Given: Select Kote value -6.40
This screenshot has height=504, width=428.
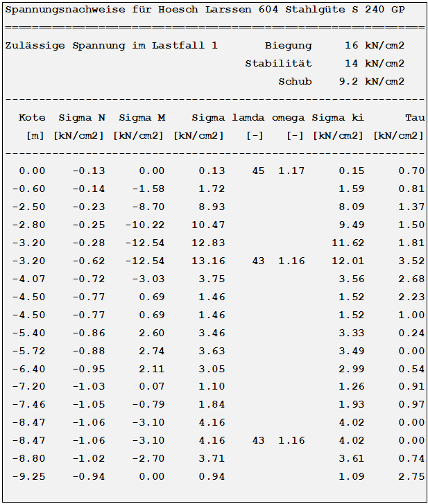Looking at the screenshot, I should [x=28, y=369].
